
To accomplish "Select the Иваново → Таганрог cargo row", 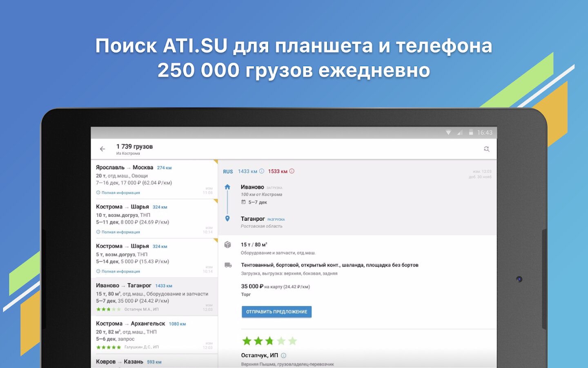I will (x=154, y=297).
